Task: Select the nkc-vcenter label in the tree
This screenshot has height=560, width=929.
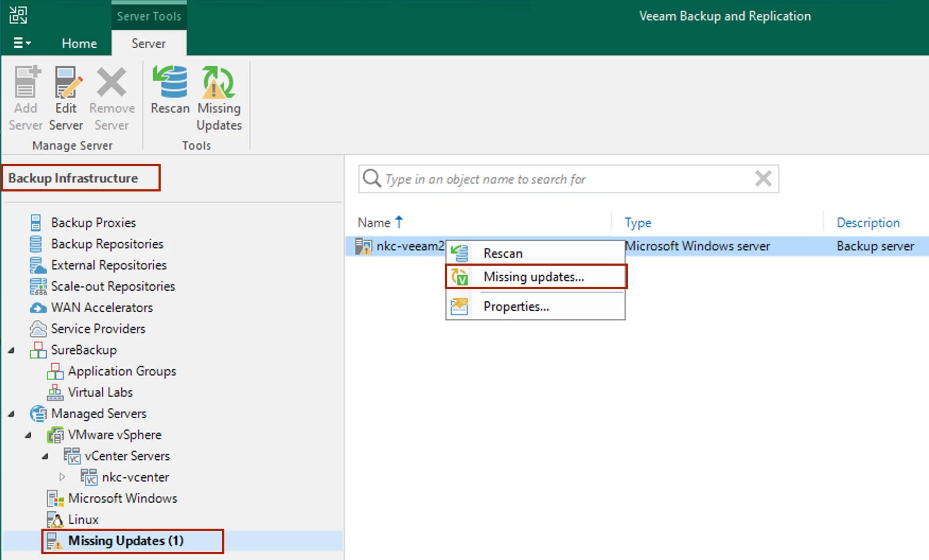Action: [135, 477]
